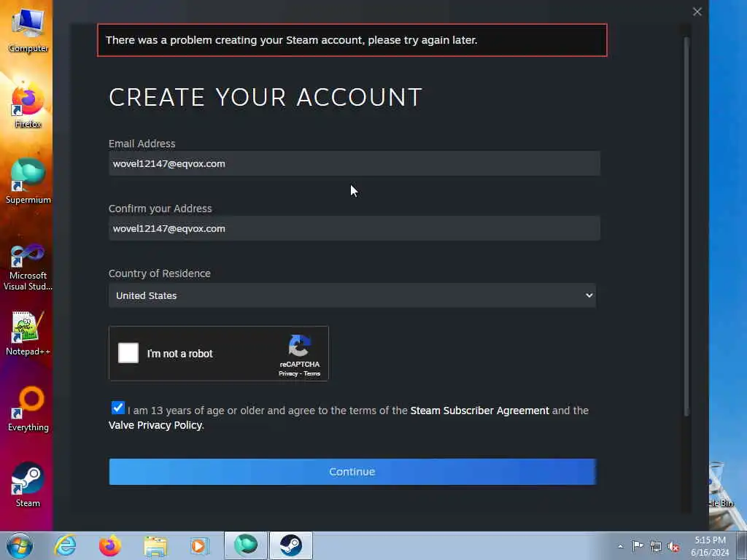Open the Action Center flag icon
Image resolution: width=747 pixels, height=560 pixels.
[x=638, y=545]
